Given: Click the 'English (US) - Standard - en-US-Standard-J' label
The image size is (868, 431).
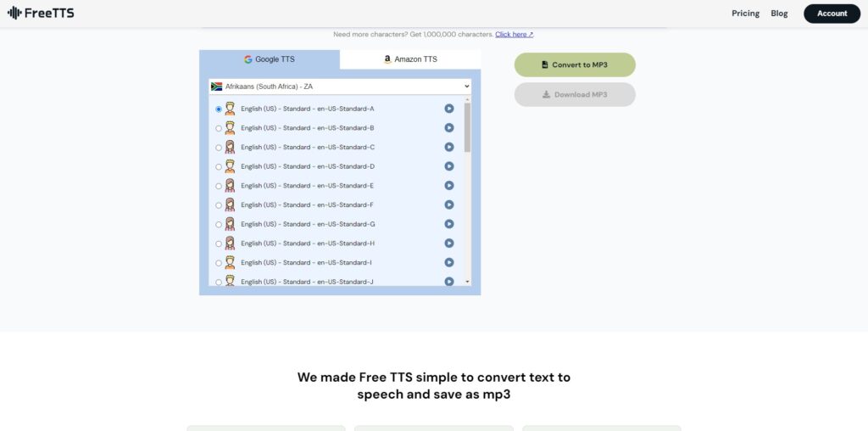Looking at the screenshot, I should click(x=307, y=282).
